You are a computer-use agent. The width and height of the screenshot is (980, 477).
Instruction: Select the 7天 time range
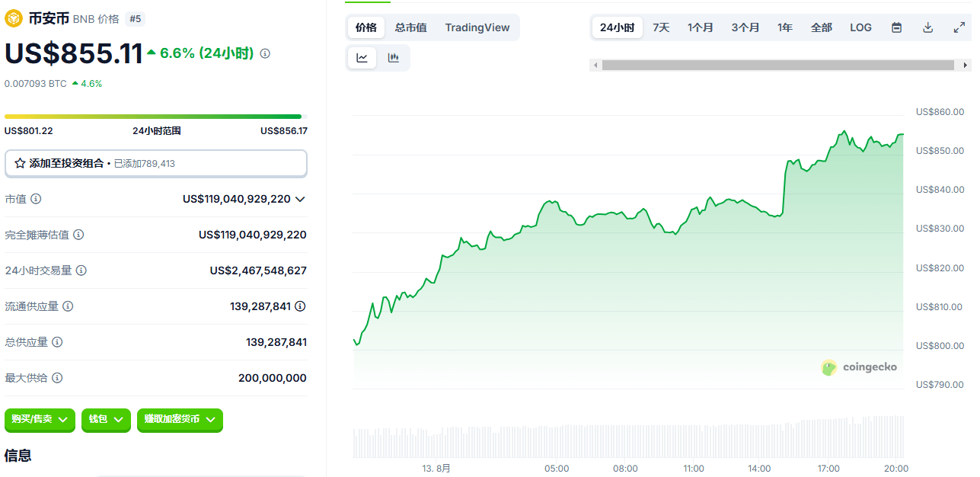click(x=661, y=27)
